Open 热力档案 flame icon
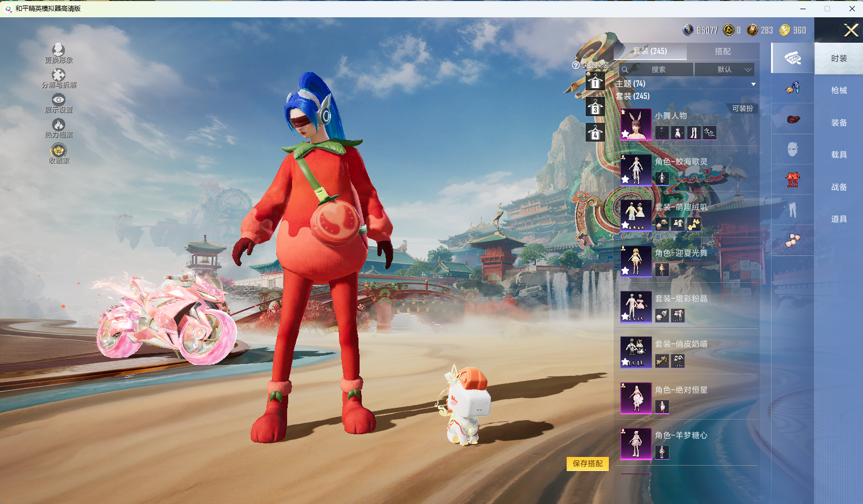The image size is (863, 504). [58, 125]
